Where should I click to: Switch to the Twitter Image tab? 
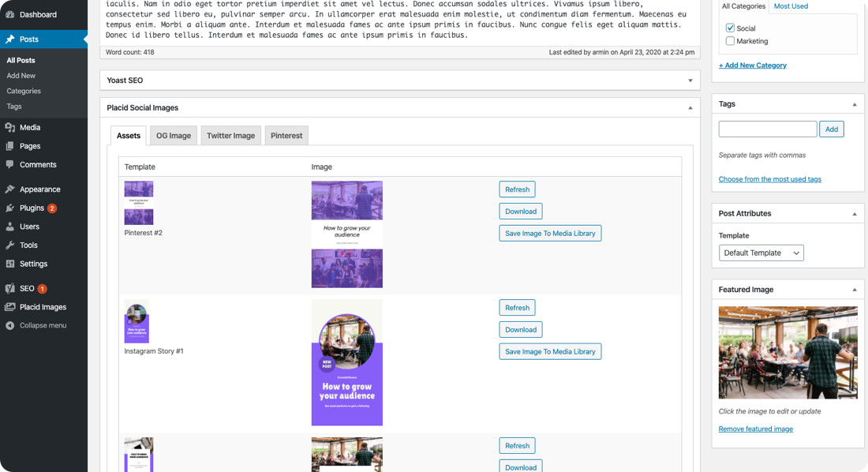(x=231, y=136)
